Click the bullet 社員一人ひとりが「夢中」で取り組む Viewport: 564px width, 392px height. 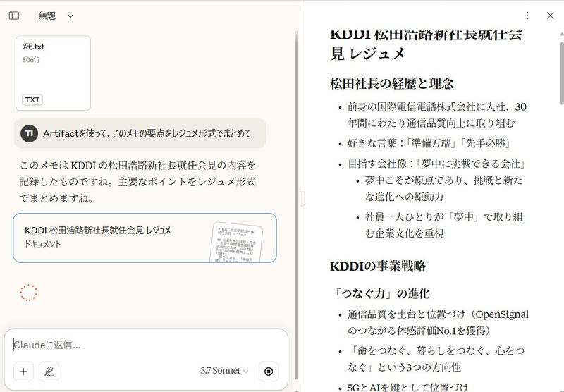[x=444, y=225]
